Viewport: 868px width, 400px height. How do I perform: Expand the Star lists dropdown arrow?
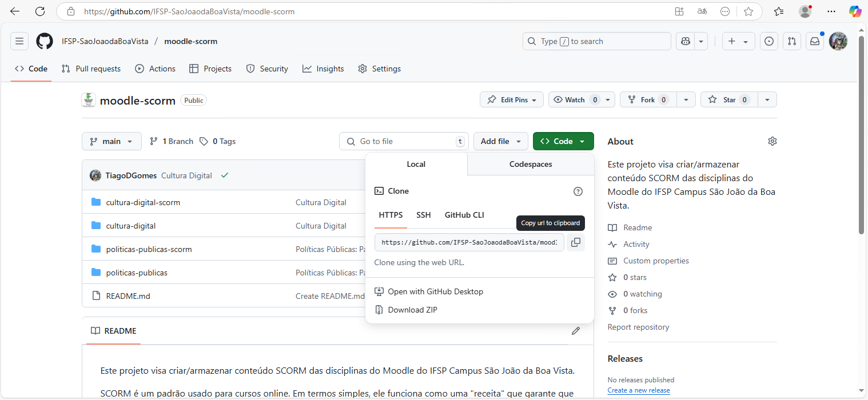coord(767,99)
